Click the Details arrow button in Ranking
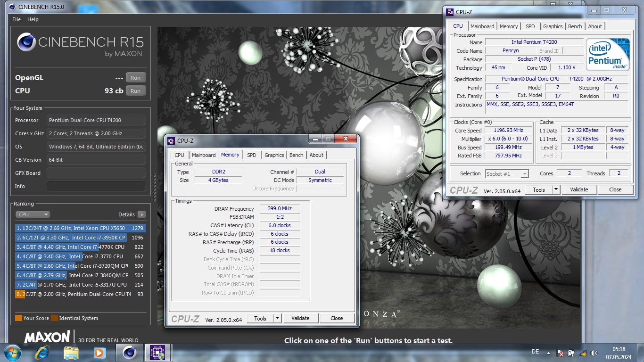The image size is (644, 362). [141, 214]
